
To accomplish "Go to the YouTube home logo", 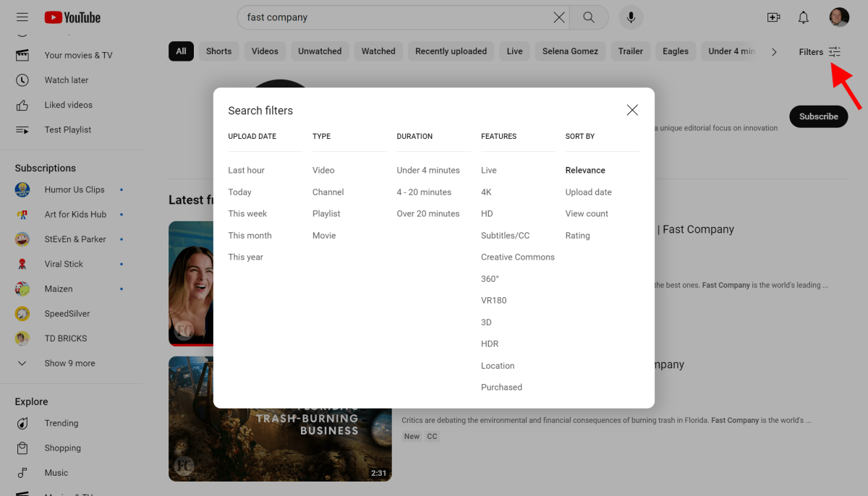I will [72, 17].
